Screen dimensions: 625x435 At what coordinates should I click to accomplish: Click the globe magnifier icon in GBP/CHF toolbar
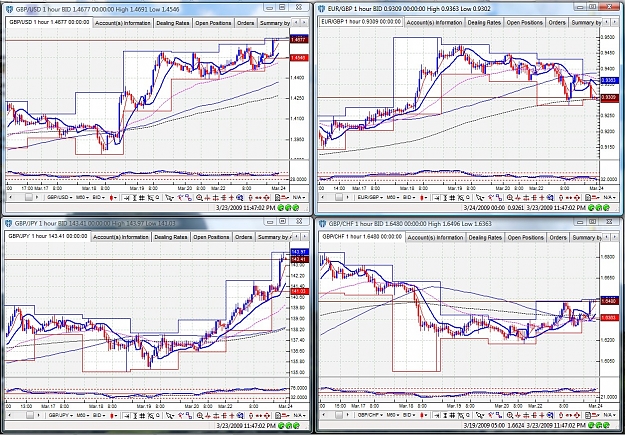tap(550, 415)
